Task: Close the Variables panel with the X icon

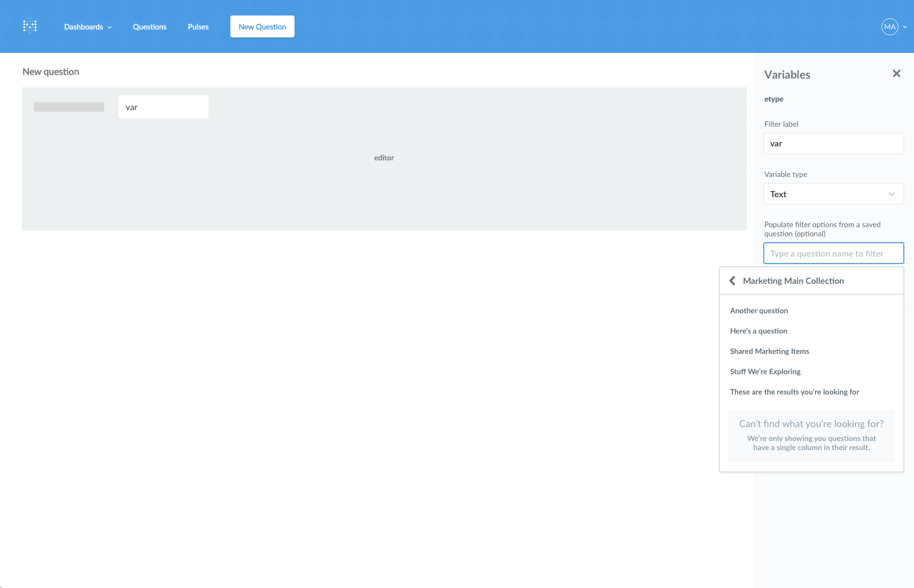Action: tap(896, 73)
